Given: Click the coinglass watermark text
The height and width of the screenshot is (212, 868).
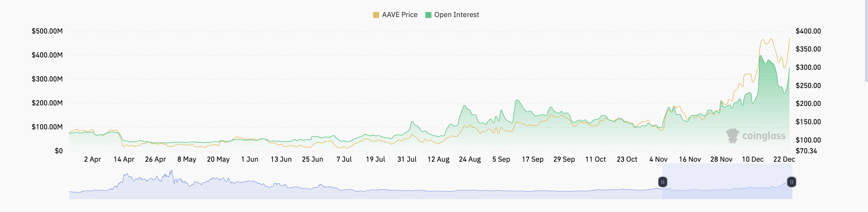Looking at the screenshot, I should 764,136.
